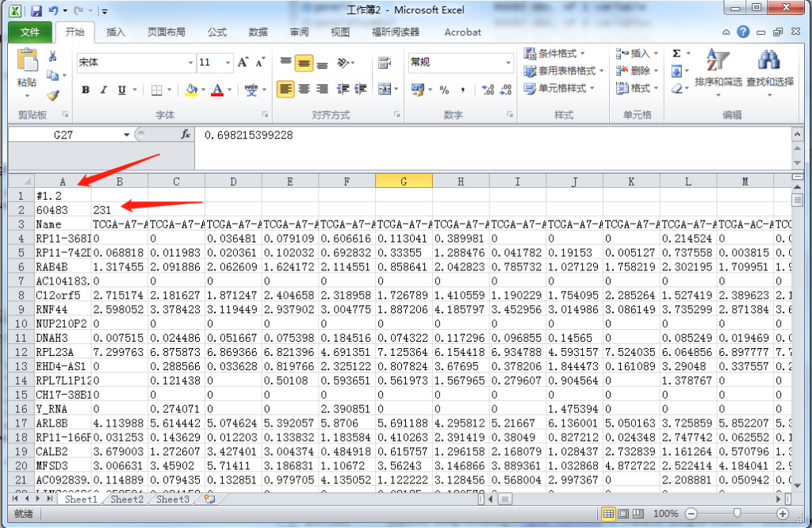Open the Name Box dropdown arrow

[126, 135]
